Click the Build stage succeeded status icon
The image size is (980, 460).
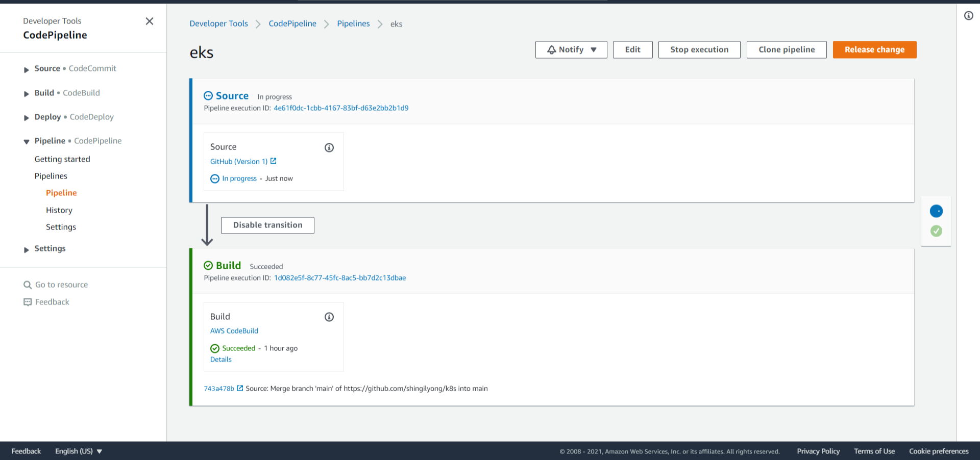tap(208, 266)
